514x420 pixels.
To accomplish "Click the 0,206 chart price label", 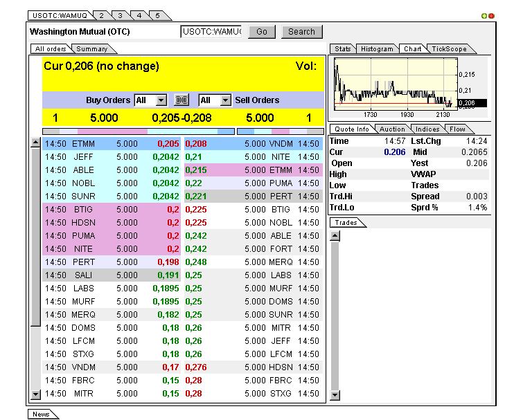I will [471, 103].
